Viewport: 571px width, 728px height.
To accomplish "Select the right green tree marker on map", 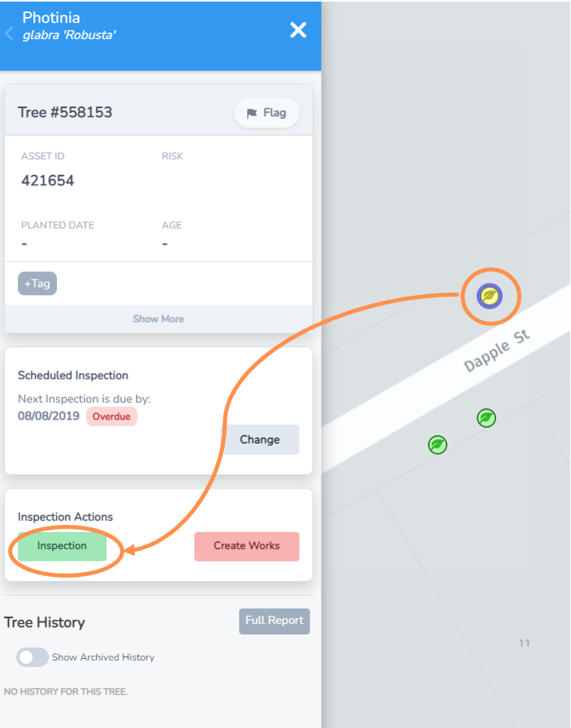I will [x=487, y=418].
